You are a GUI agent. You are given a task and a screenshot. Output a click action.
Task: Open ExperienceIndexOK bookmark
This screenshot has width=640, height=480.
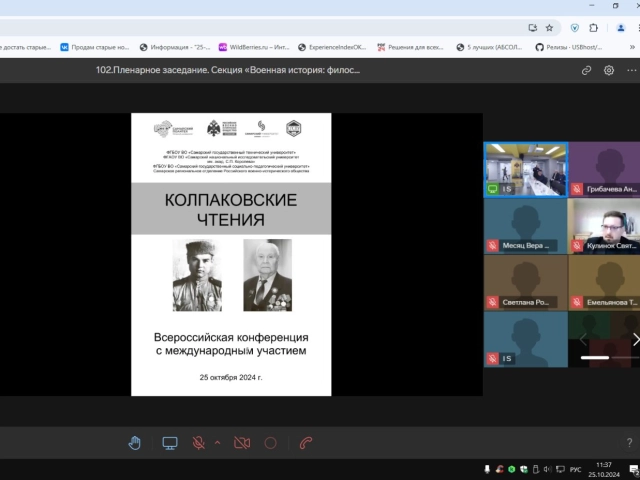point(332,47)
